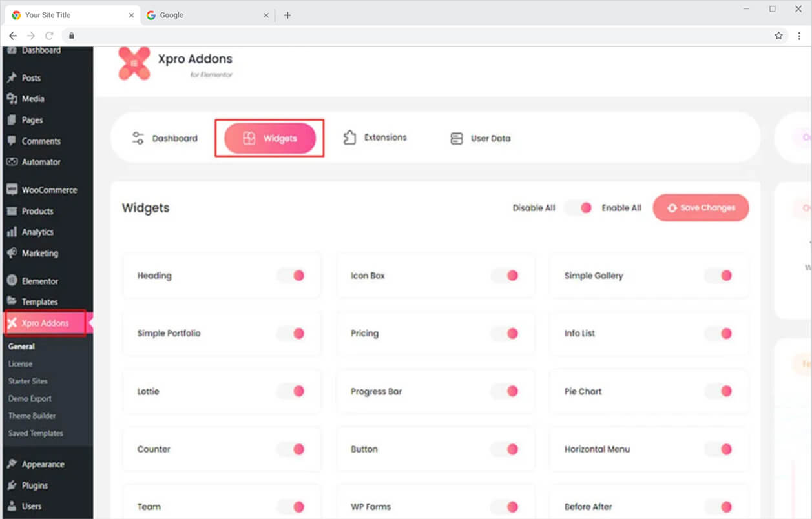
Task: Turn off the Progress Bar widget
Action: 505,391
